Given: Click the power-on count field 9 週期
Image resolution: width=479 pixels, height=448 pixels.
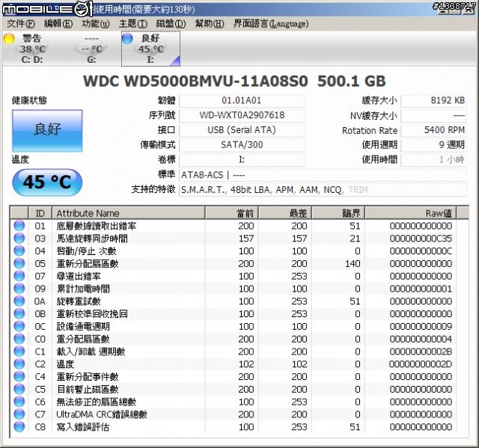Looking at the screenshot, I should tap(434, 144).
